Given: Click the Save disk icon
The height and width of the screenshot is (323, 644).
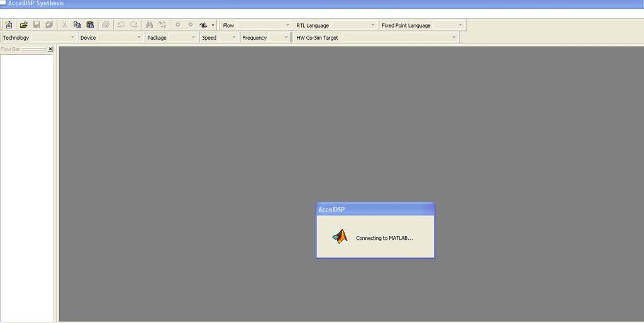Looking at the screenshot, I should point(36,25).
